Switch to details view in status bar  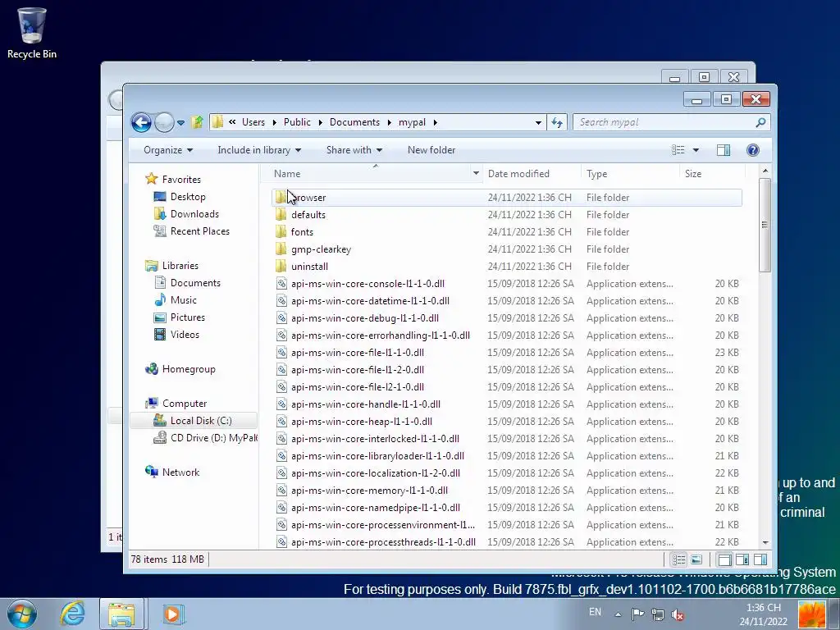[678, 559]
